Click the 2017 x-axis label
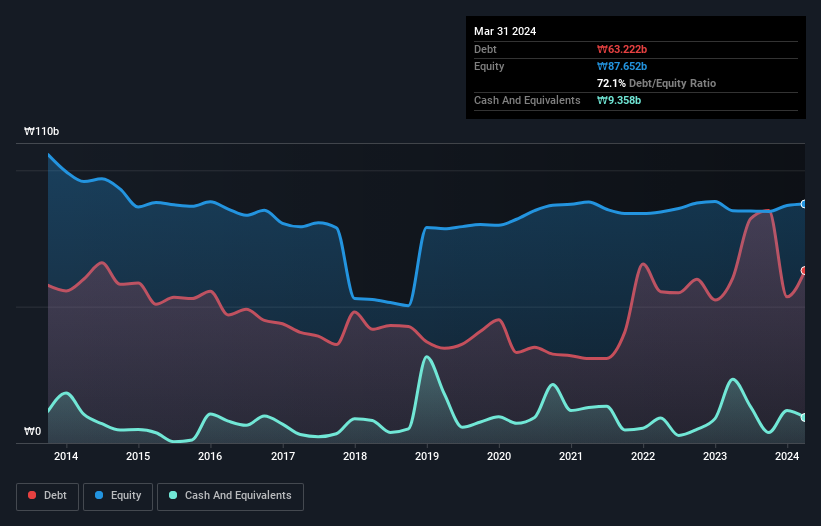Image resolution: width=821 pixels, height=526 pixels. tap(283, 456)
